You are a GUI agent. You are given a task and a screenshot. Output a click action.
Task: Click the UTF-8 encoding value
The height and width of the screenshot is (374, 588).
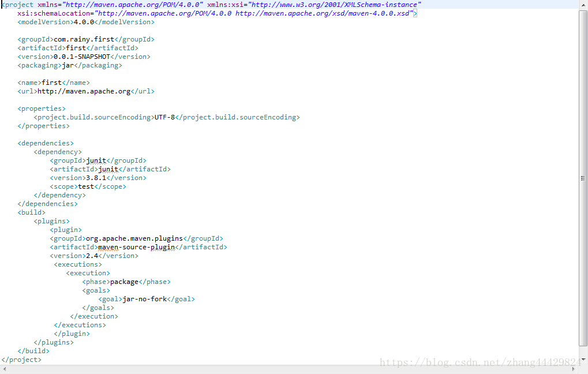click(164, 117)
